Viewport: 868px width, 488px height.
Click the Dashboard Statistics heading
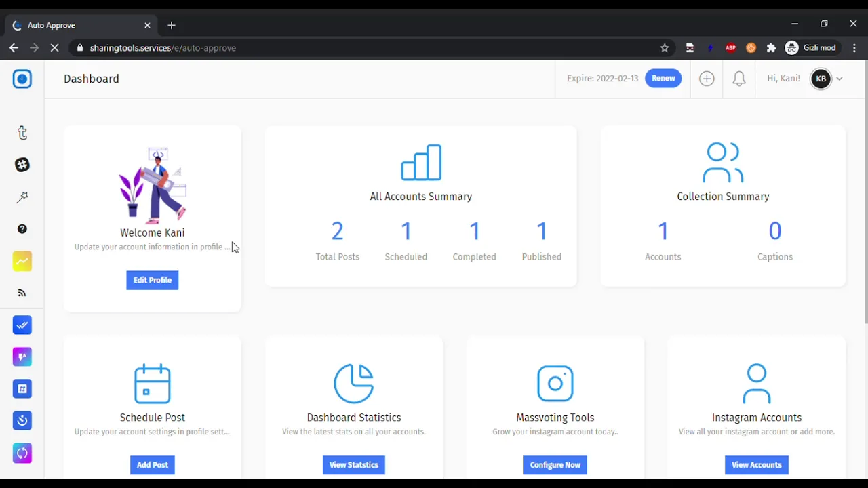click(x=354, y=418)
